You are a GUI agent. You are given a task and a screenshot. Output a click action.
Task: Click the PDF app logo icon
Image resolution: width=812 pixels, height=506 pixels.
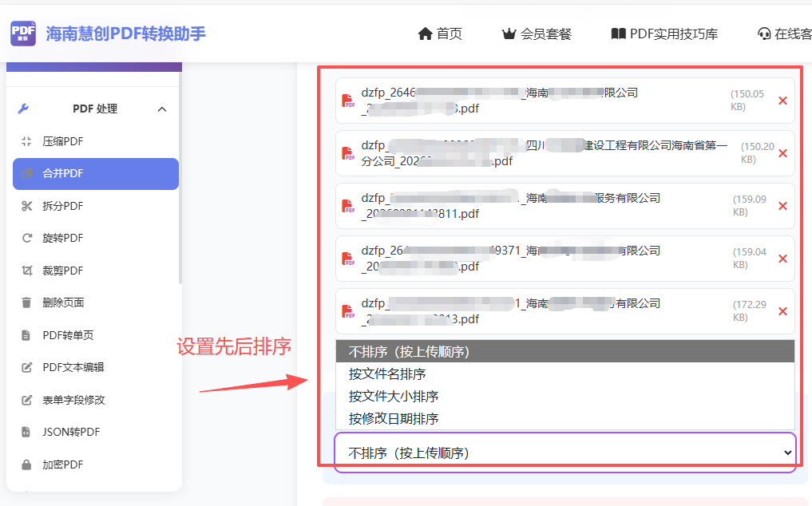23,34
